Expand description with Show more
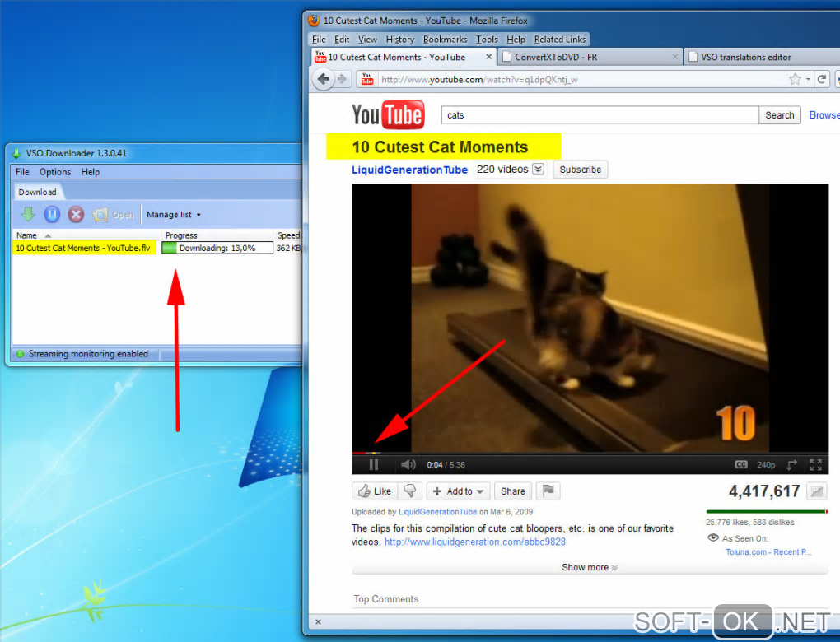The width and height of the screenshot is (840, 642). tap(590, 567)
